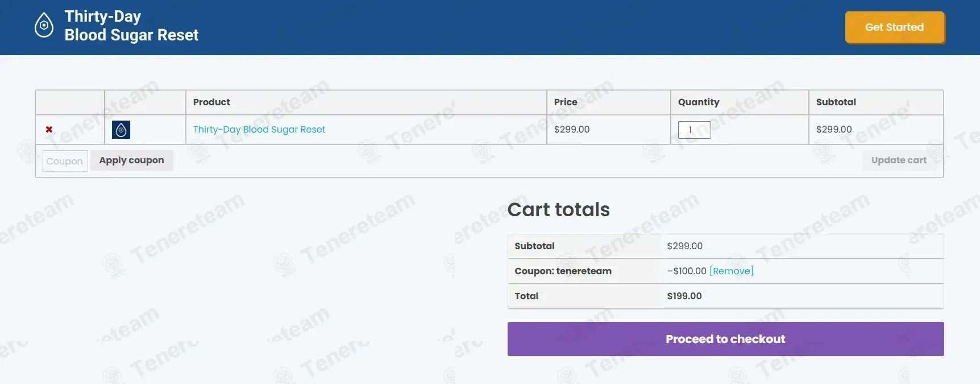
Task: Proceed to checkout using the purple button
Action: tap(725, 339)
